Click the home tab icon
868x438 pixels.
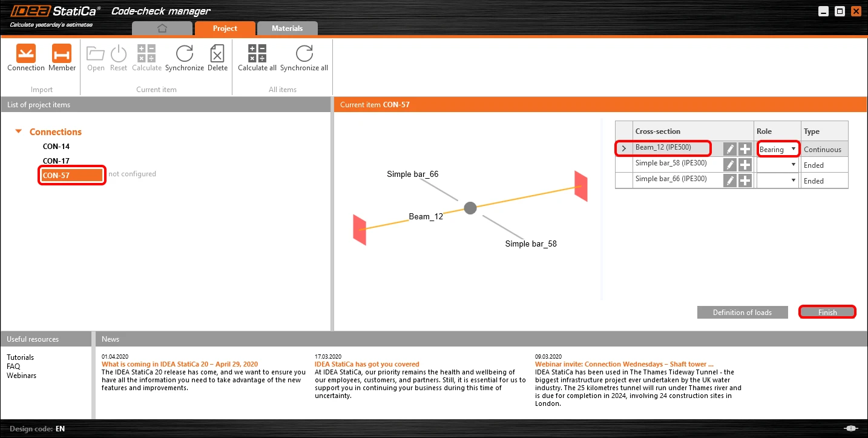pyautogui.click(x=162, y=28)
